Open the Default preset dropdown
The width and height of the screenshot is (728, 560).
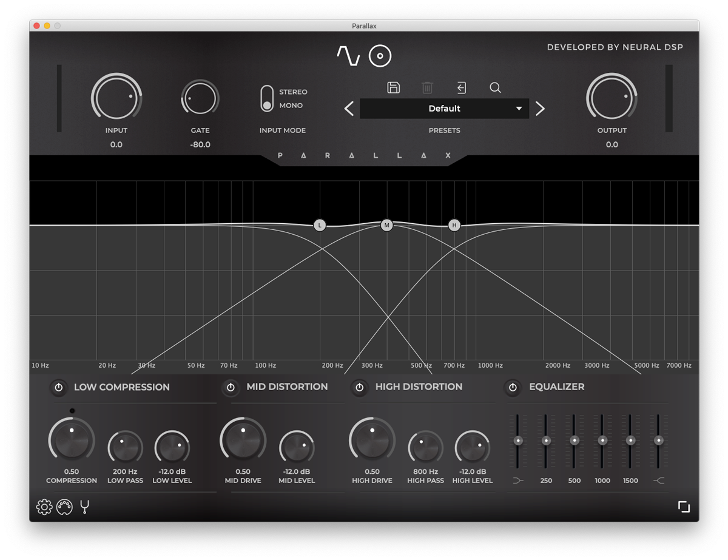coord(445,109)
